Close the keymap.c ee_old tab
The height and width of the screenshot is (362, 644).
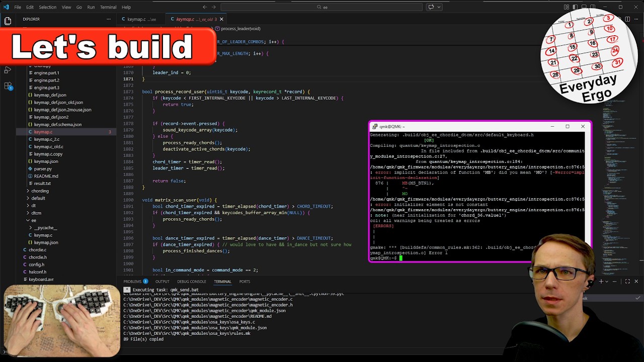click(221, 19)
